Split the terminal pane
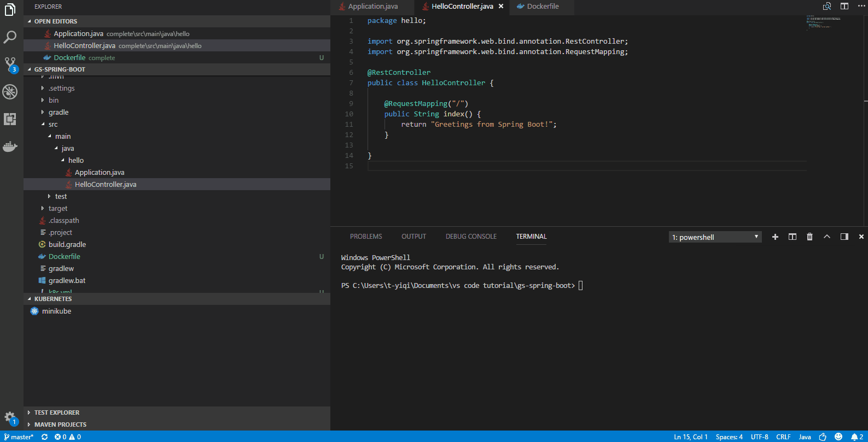Screen dimensions: 868x442 (792, 237)
